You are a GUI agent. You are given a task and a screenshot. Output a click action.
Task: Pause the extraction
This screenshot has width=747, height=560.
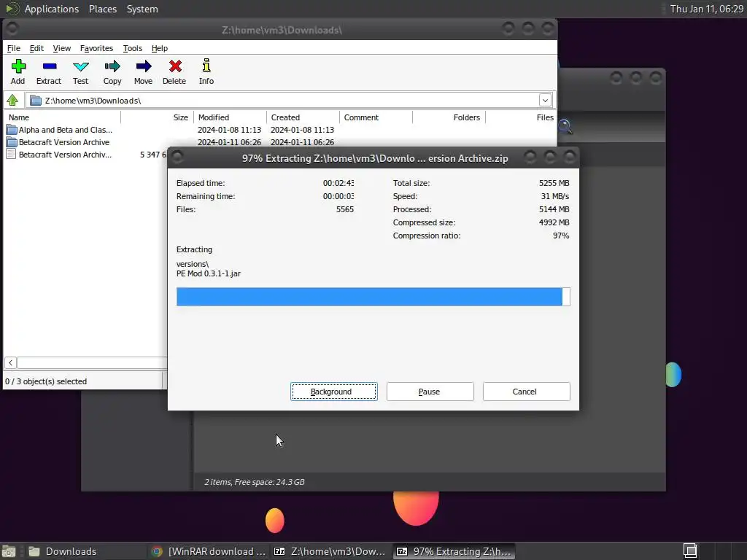coord(430,392)
